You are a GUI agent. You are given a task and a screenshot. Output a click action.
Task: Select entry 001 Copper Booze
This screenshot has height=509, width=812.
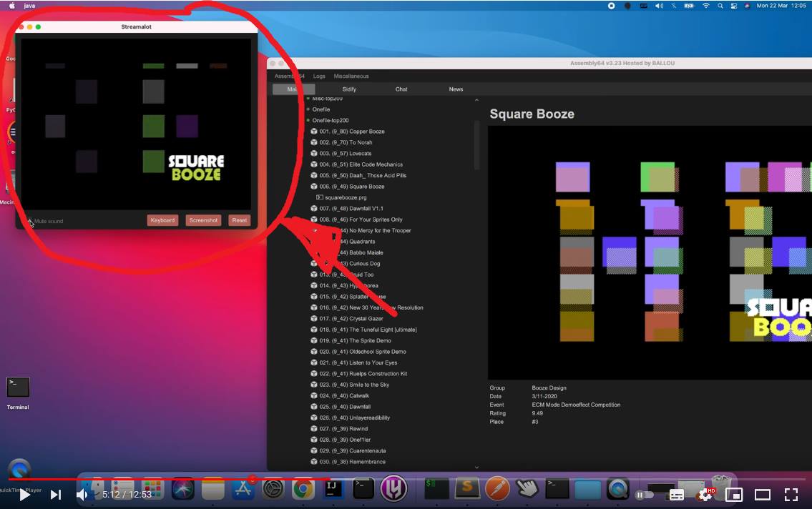tap(351, 132)
